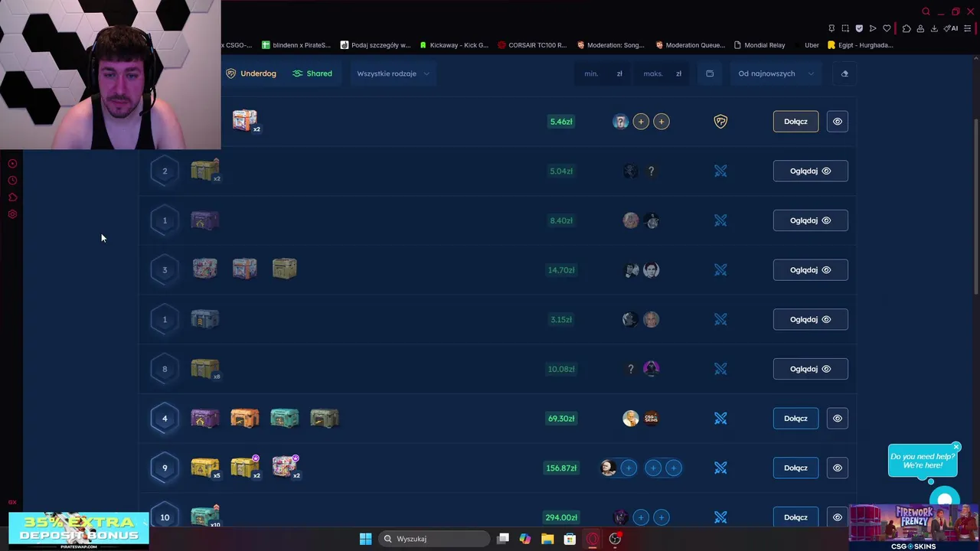Watch the 156.87zł battle via eye icon

[x=838, y=468]
